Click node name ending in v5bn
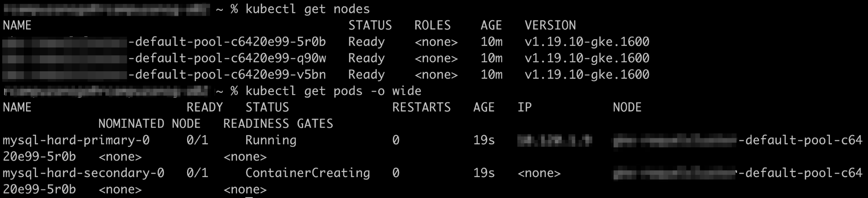The width and height of the screenshot is (868, 198). (227, 75)
